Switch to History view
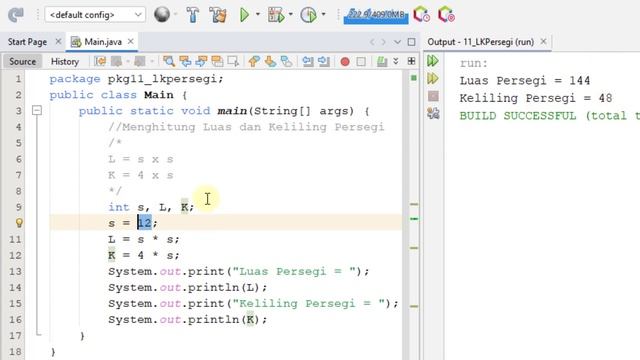Viewport: 640px width, 360px height. [64, 62]
